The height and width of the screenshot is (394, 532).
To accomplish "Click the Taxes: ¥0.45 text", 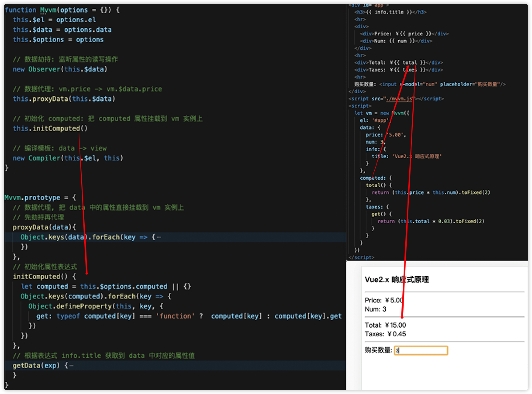I will coord(385,334).
